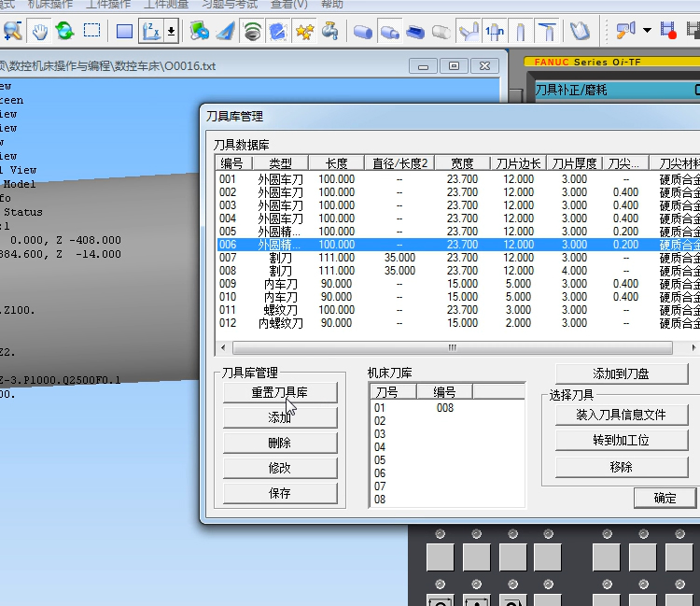The height and width of the screenshot is (606, 700).
Task: Click the tool database scrollbar right arrow
Action: coord(693,347)
